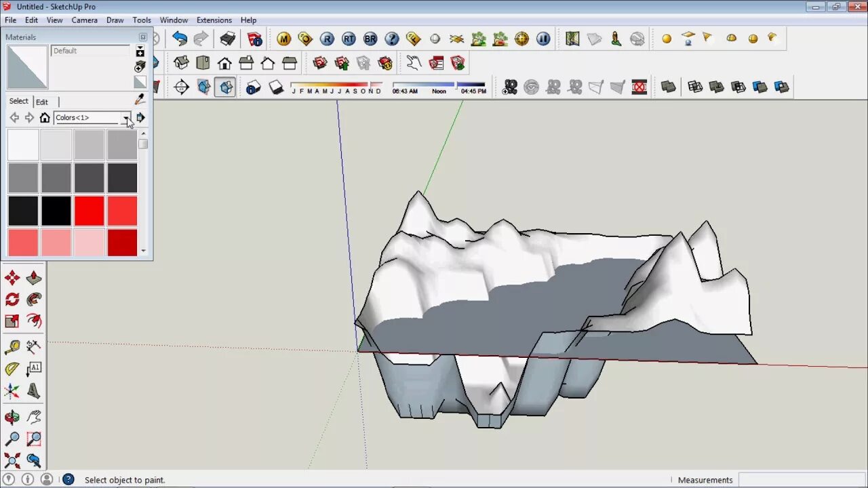Open the Extensions menu
The height and width of the screenshot is (488, 868).
click(214, 20)
